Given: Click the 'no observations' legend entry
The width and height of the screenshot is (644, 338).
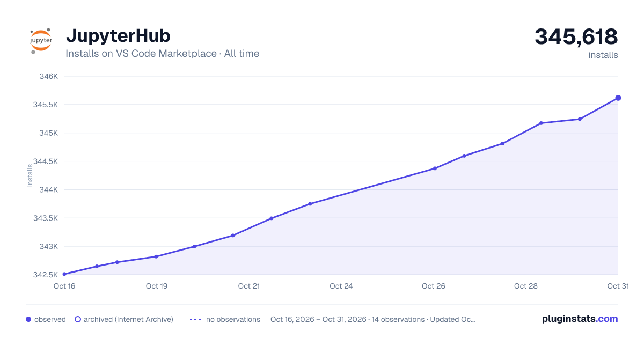Looking at the screenshot, I should point(225,319).
